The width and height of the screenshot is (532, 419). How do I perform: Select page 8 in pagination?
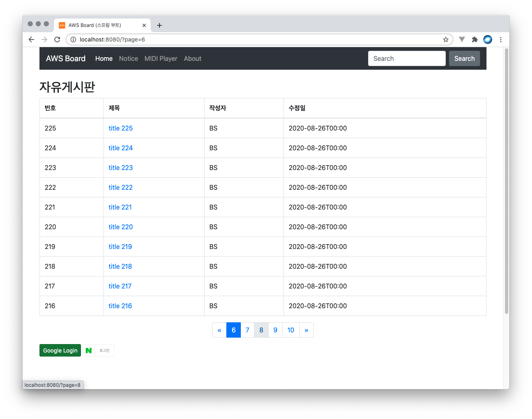pos(261,330)
